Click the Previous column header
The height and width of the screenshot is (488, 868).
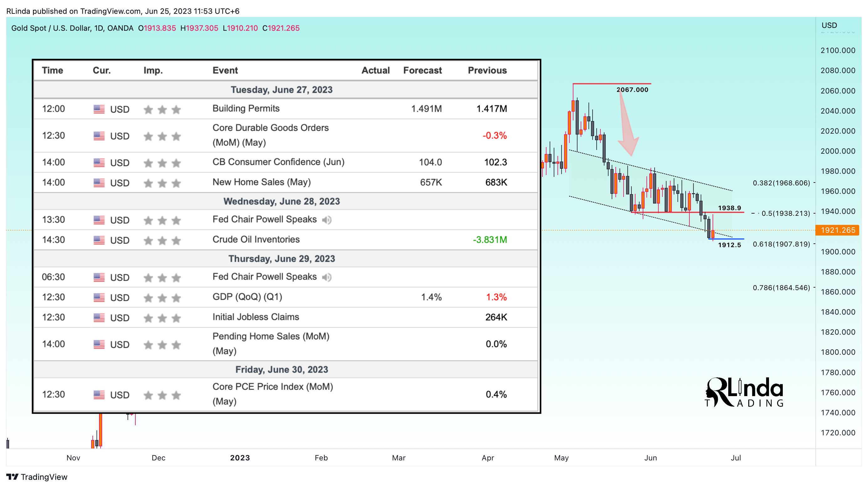[x=487, y=70]
